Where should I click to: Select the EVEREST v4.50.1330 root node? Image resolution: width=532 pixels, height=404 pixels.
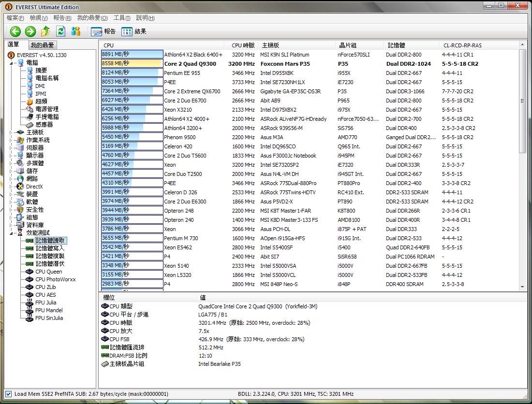(x=42, y=55)
